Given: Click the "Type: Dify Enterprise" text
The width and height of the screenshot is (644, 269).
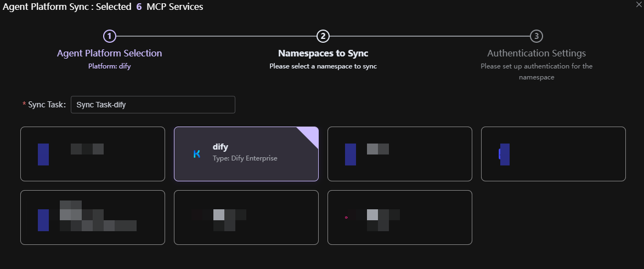Looking at the screenshot, I should click(x=245, y=158).
